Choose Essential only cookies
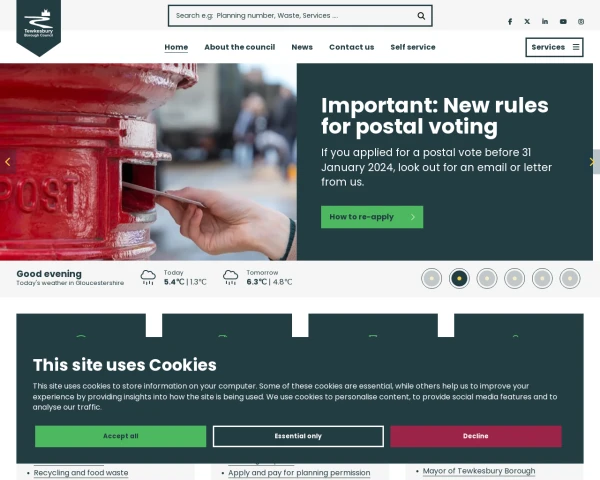 [x=298, y=436]
